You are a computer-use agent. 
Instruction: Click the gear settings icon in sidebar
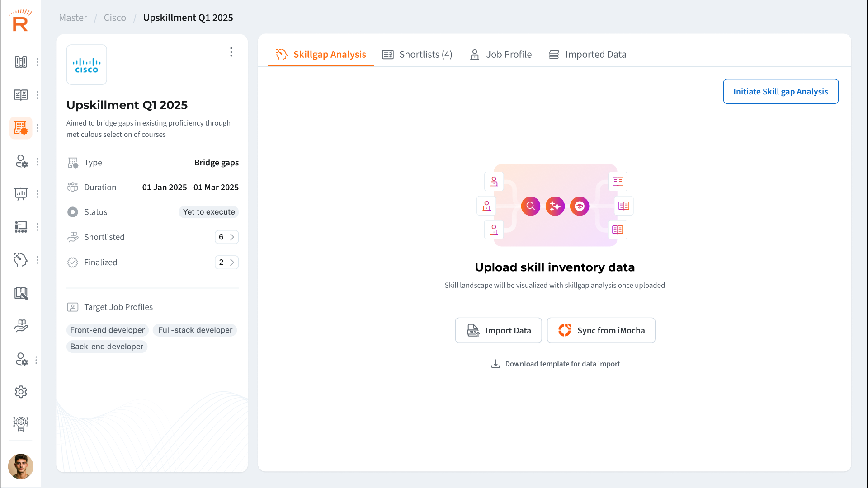click(21, 392)
